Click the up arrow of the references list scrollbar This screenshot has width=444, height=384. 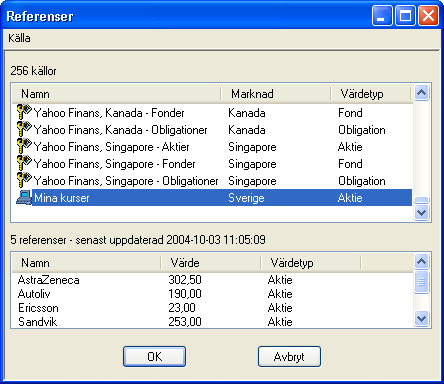[x=422, y=261]
